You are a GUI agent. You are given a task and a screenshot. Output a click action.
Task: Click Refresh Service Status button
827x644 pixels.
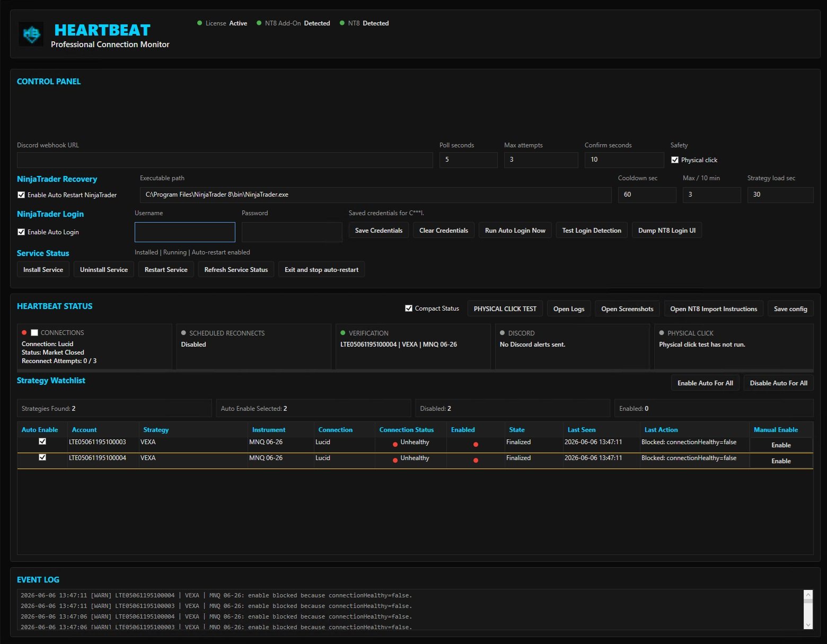pos(236,270)
